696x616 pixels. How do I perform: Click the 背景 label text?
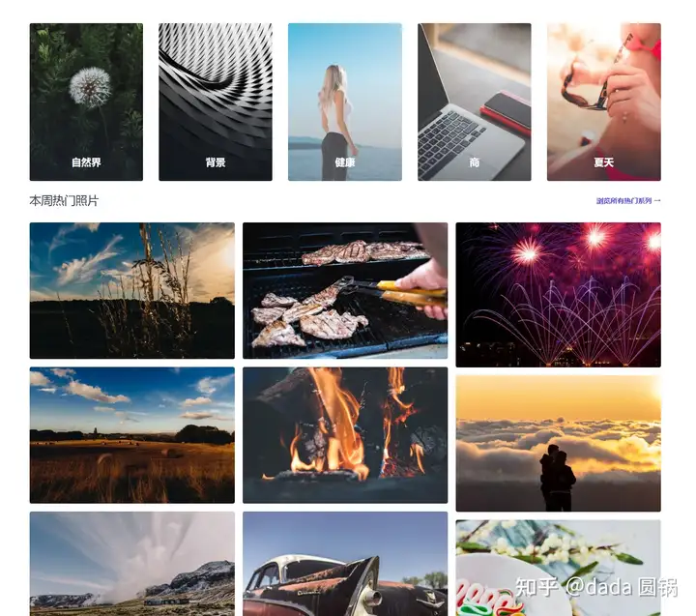point(216,162)
